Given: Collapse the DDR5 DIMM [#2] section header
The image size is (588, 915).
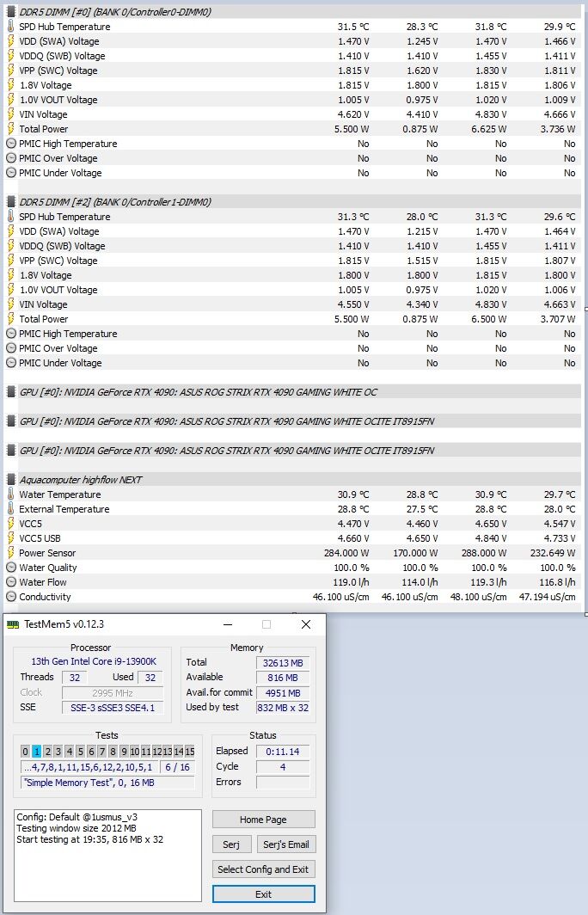Looking at the screenshot, I should click(x=115, y=202).
